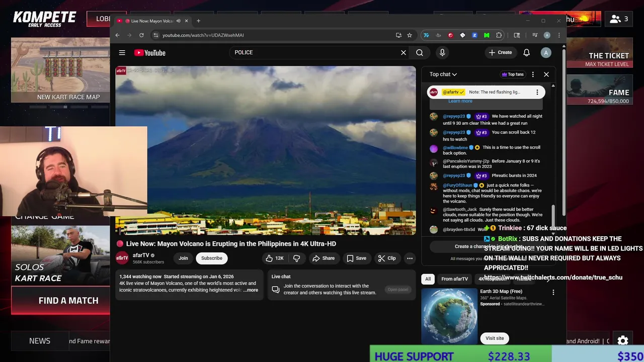Image resolution: width=644 pixels, height=362 pixels.
Task: Open the LOBBY tab in Kompete
Action: point(104,19)
